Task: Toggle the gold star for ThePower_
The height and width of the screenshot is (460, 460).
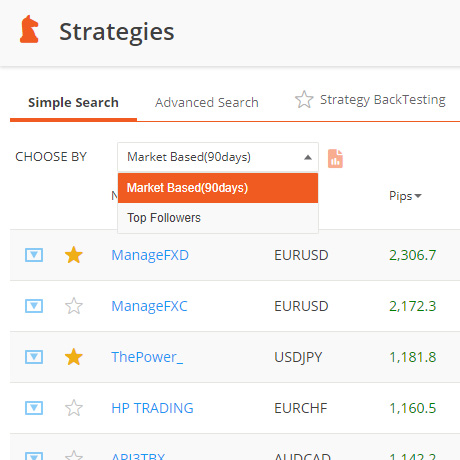Action: pyautogui.click(x=73, y=357)
